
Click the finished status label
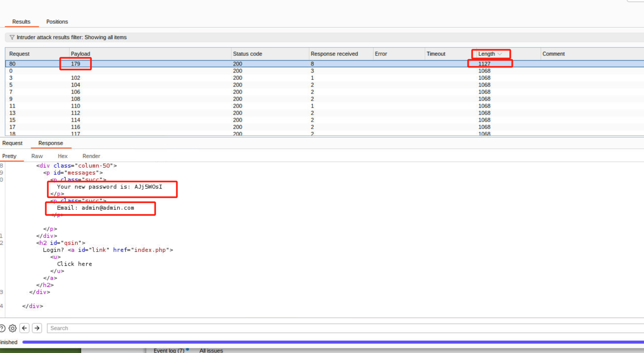[9, 342]
